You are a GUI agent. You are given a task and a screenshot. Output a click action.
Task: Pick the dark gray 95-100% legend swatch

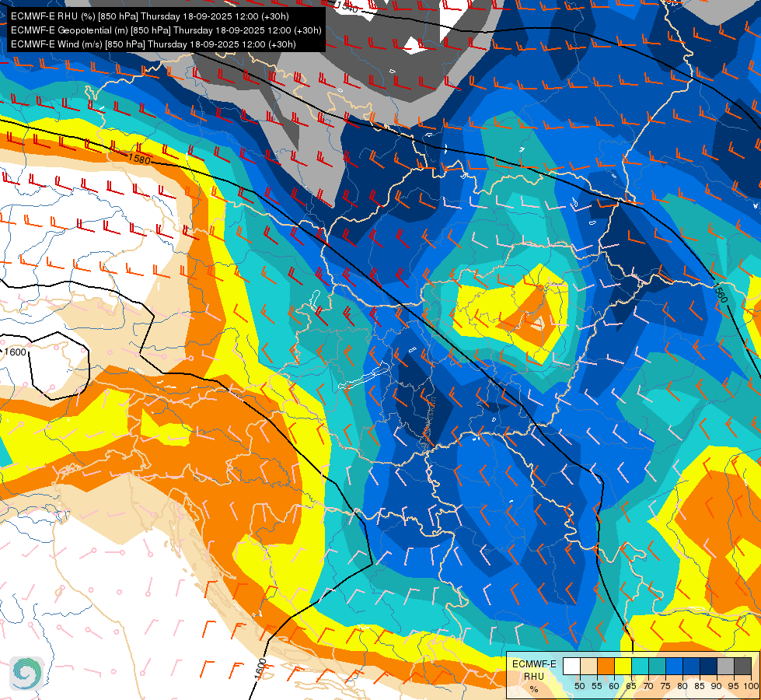pos(743,666)
